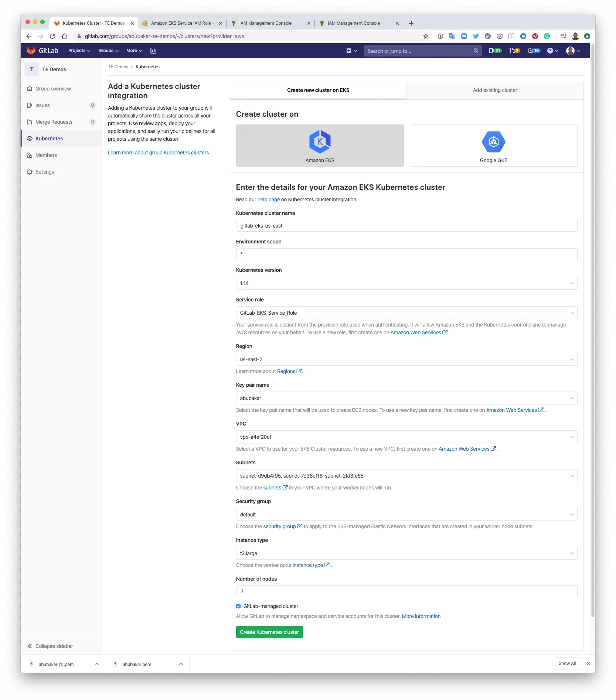
Task: Expand the Kubernetes version dropdown
Action: pos(406,283)
